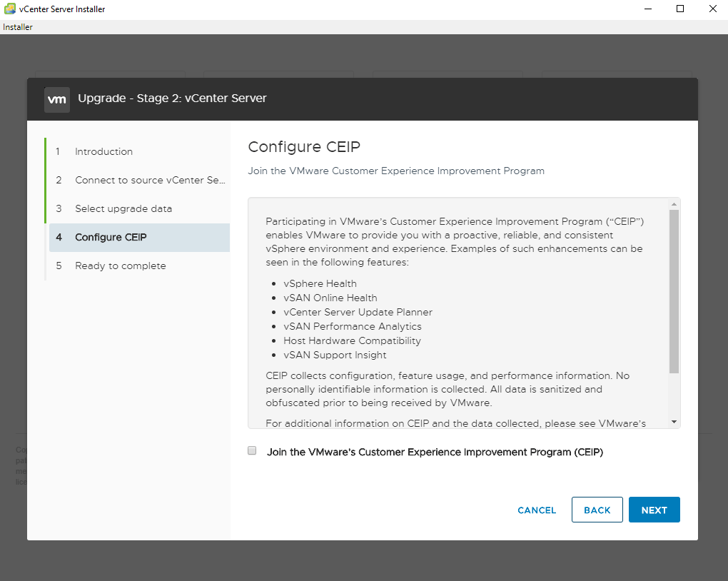Click the BACK button

(597, 510)
